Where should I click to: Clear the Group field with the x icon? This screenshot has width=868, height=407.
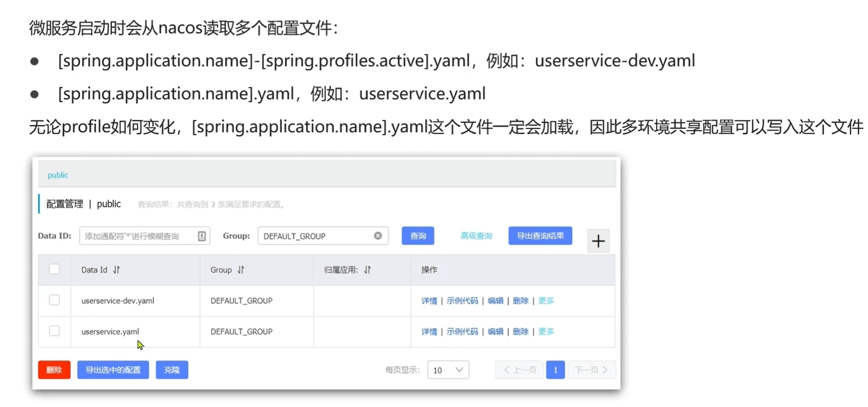(378, 236)
